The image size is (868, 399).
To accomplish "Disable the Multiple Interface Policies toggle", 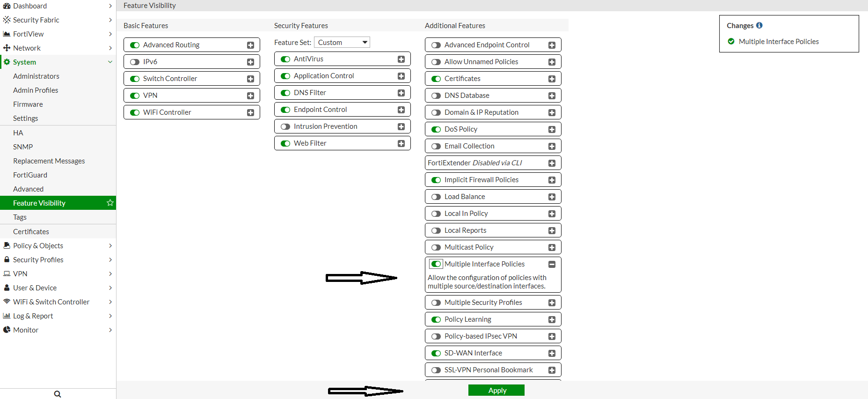I will (436, 264).
